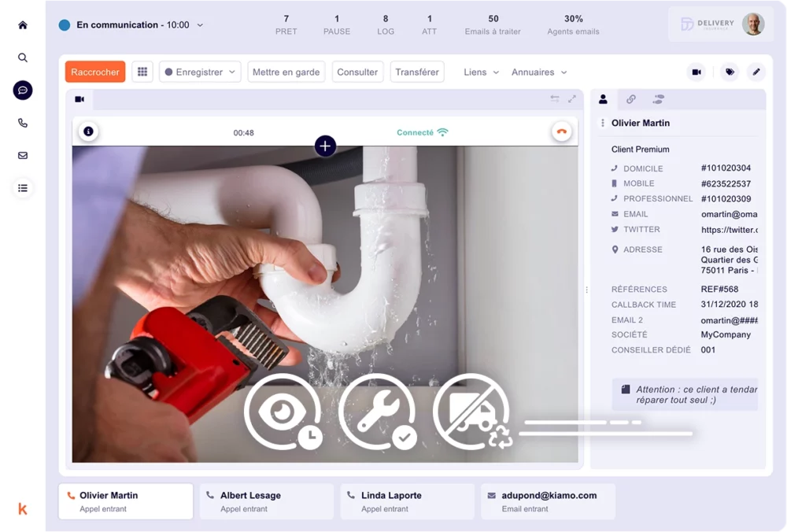Click the Consulter button
The width and height of the screenshot is (787, 532).
click(x=357, y=72)
